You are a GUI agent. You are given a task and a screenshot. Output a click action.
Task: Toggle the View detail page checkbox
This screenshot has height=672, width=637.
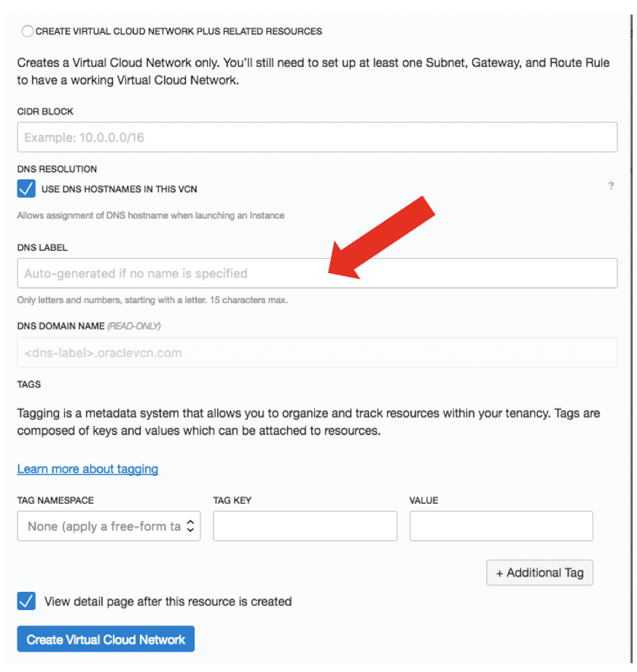pos(26,601)
